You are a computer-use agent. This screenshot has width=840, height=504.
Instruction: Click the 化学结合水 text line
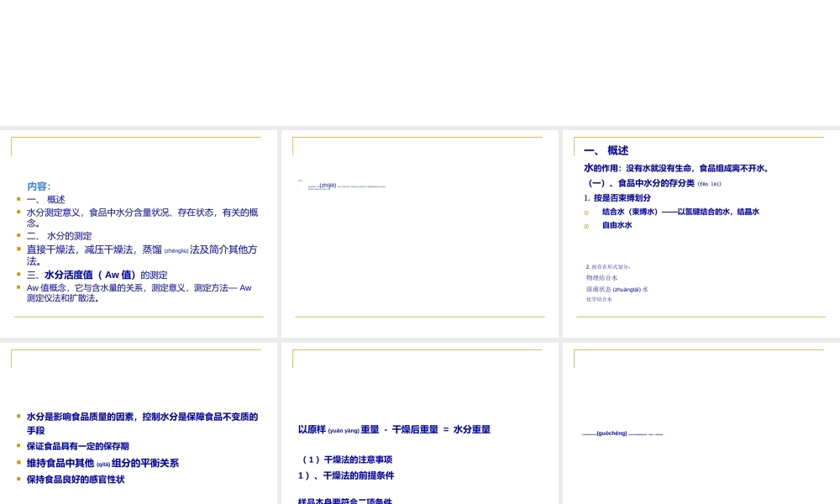tap(599, 299)
